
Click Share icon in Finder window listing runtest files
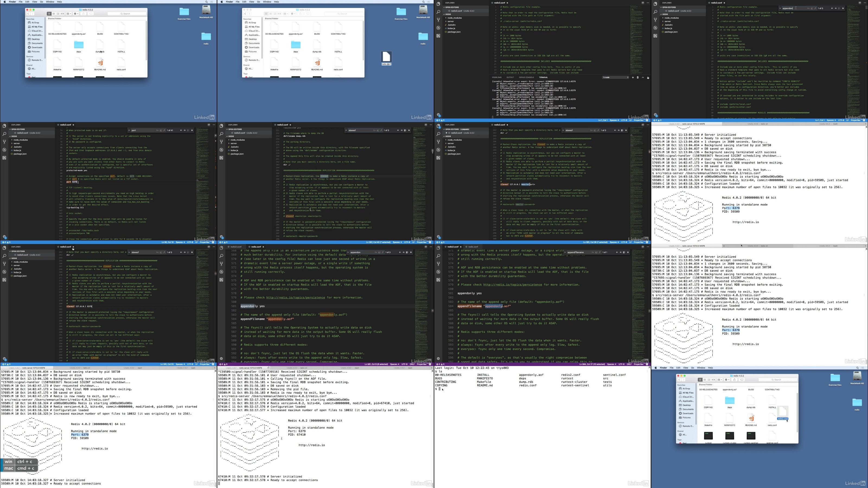point(735,380)
